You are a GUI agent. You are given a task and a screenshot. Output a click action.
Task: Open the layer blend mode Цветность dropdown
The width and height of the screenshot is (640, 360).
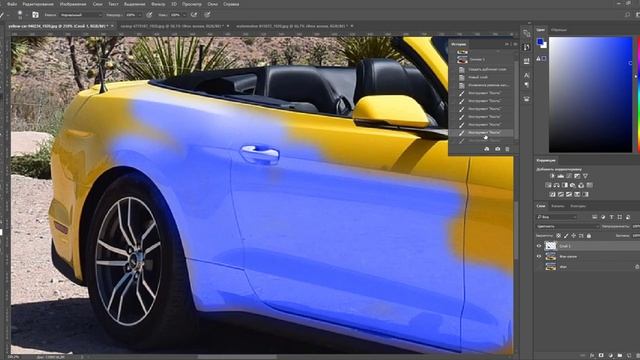[567, 227]
